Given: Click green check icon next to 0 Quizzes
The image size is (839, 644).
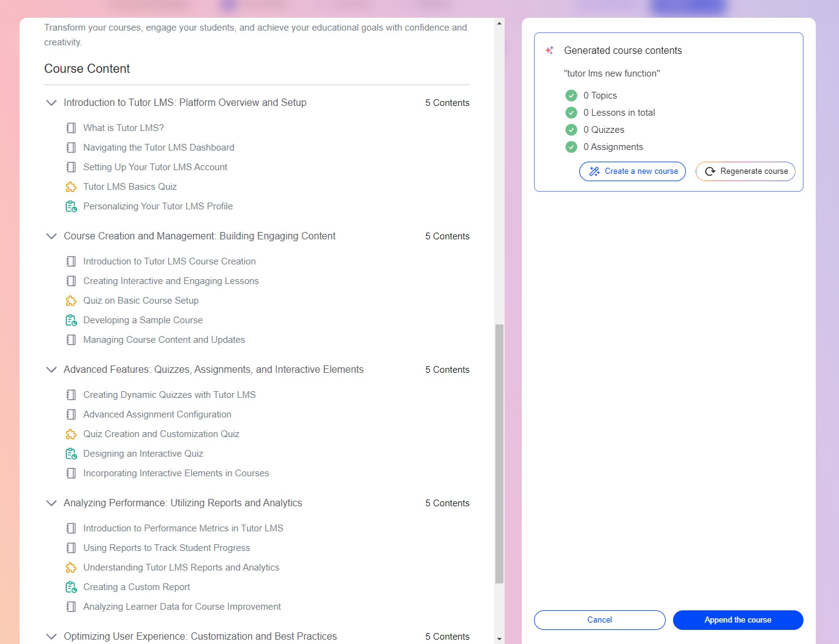Looking at the screenshot, I should tap(571, 130).
